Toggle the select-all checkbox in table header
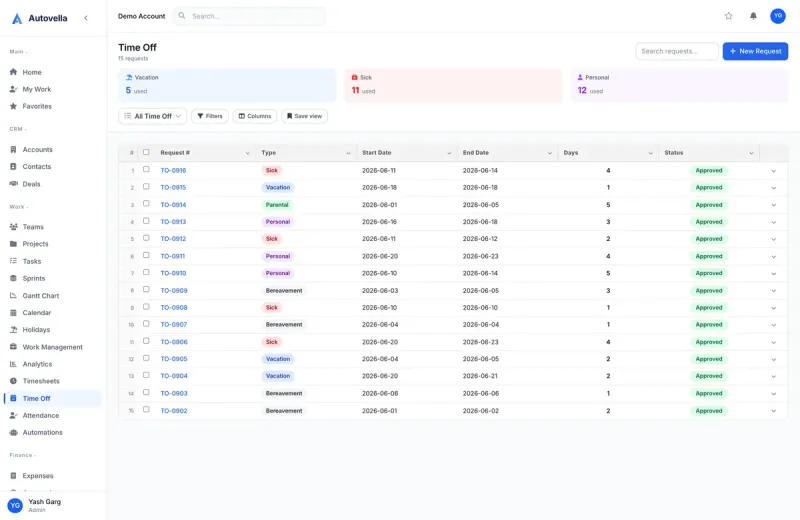The image size is (800, 520). tap(146, 152)
